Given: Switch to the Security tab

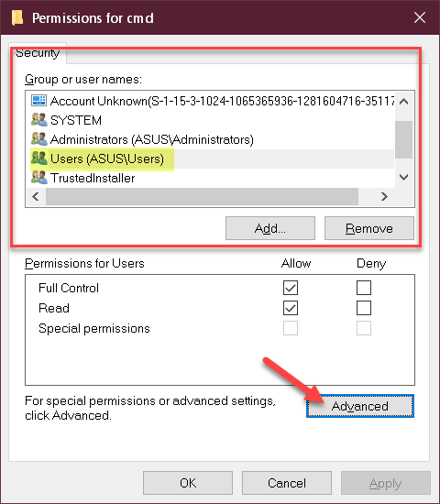Looking at the screenshot, I should click(38, 53).
